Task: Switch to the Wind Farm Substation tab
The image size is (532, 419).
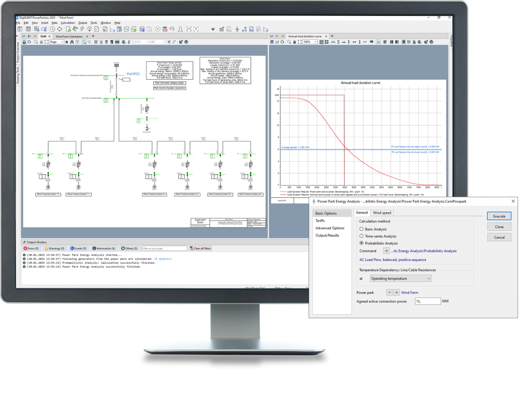Action: pos(69,36)
